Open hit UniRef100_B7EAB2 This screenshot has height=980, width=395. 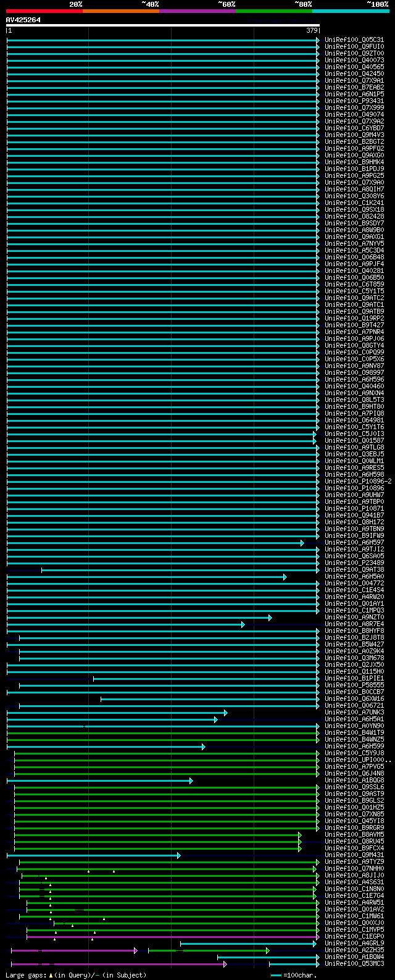pos(354,87)
